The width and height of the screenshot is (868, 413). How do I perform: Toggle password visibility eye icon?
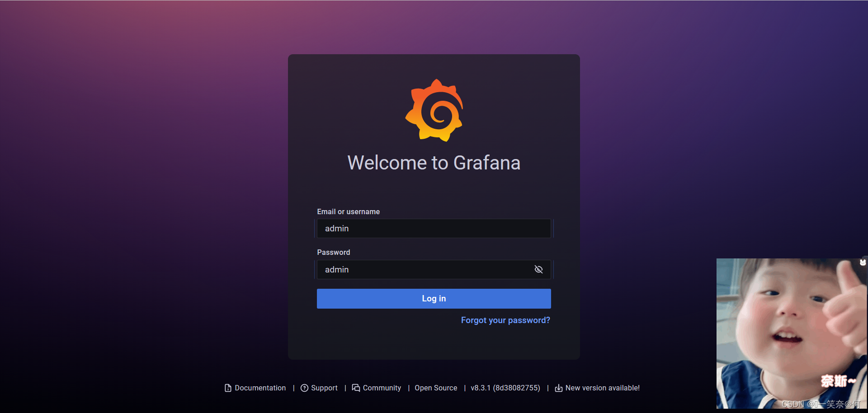tap(538, 269)
